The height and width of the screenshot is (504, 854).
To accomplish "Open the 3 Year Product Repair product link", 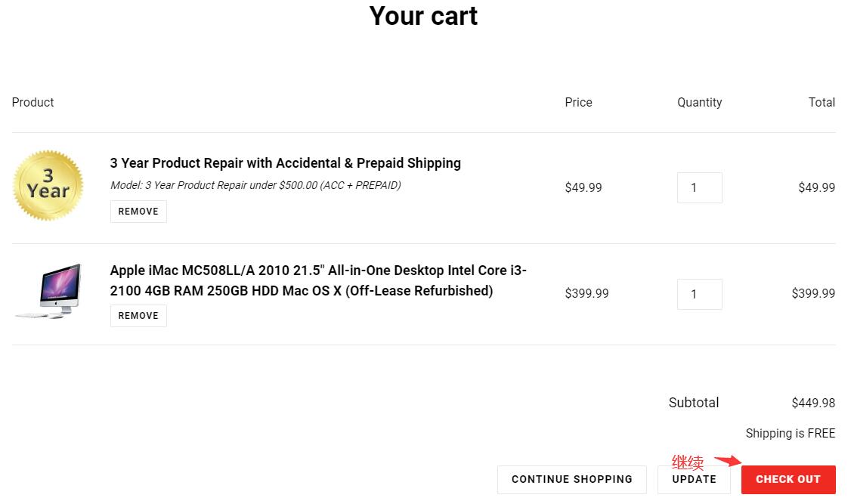I will coord(285,163).
